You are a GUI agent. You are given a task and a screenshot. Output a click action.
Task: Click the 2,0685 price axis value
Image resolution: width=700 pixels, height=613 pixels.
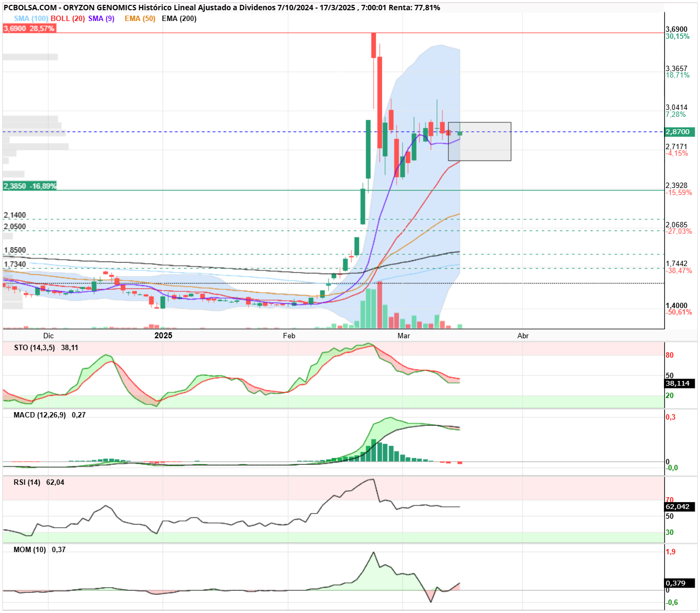pos(677,225)
